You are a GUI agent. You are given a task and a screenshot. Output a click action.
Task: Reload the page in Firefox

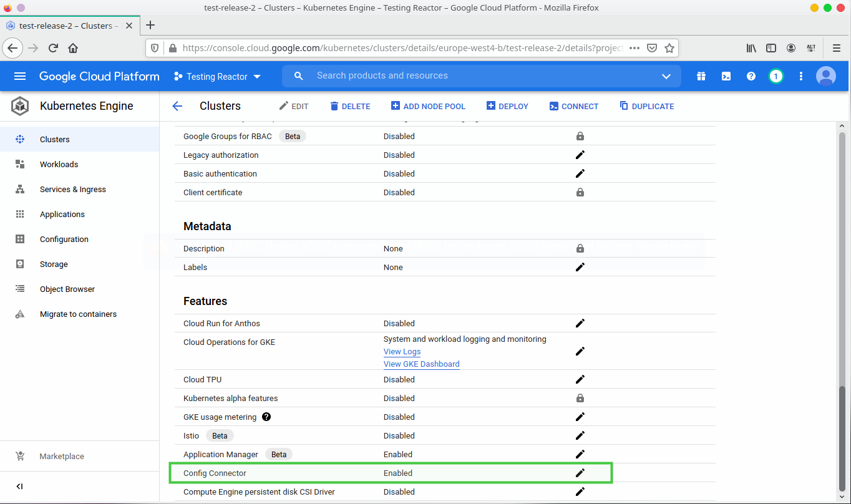(53, 48)
